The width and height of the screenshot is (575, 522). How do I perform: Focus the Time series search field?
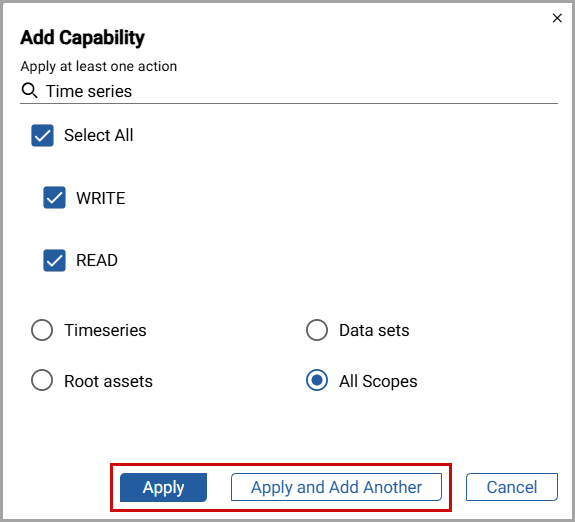(289, 91)
